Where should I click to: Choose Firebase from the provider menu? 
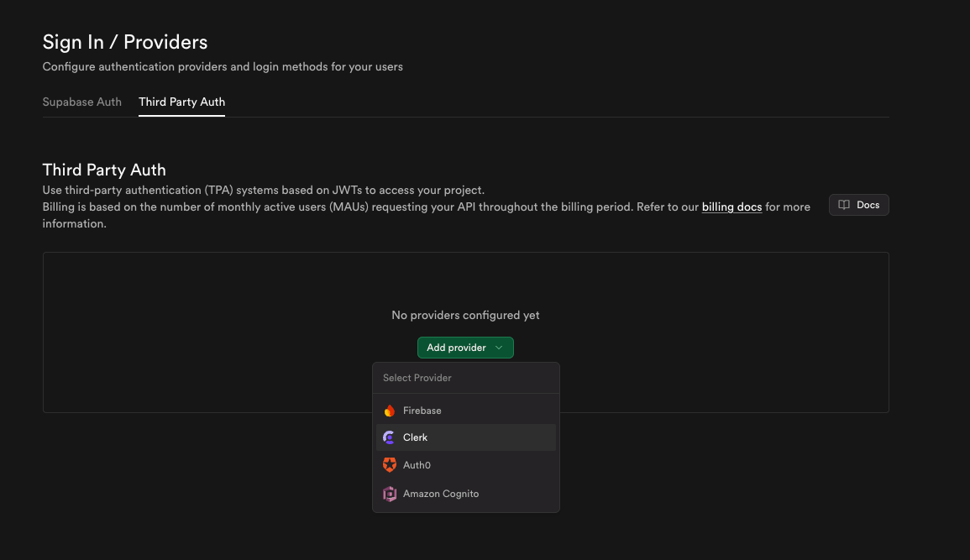point(466,411)
